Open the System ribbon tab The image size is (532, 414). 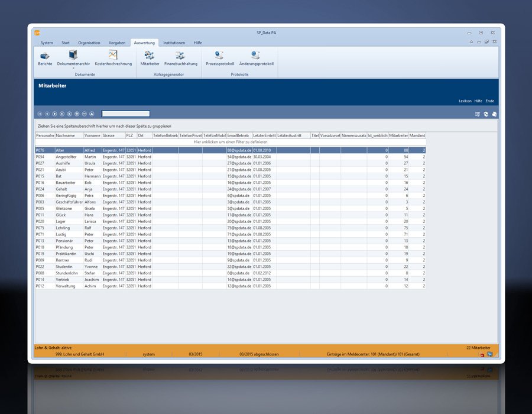pos(47,43)
